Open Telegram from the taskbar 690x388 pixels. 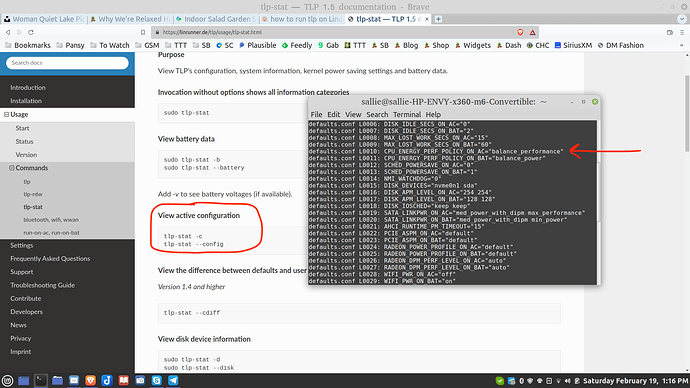point(173,381)
